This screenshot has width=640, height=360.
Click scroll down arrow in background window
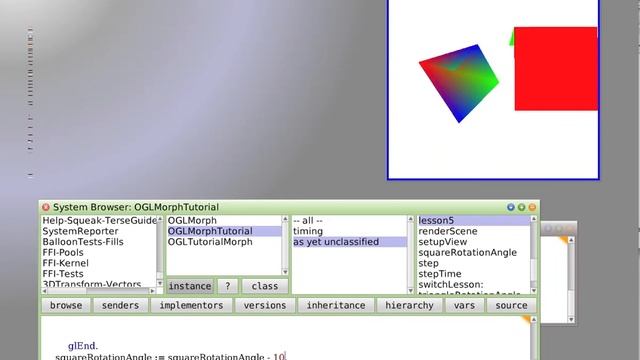click(571, 320)
